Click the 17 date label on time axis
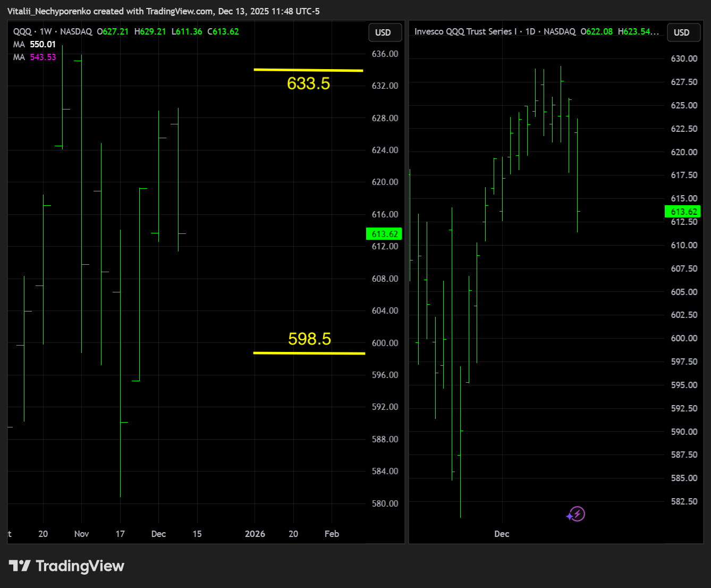Viewport: 711px width, 588px height. [x=120, y=534]
